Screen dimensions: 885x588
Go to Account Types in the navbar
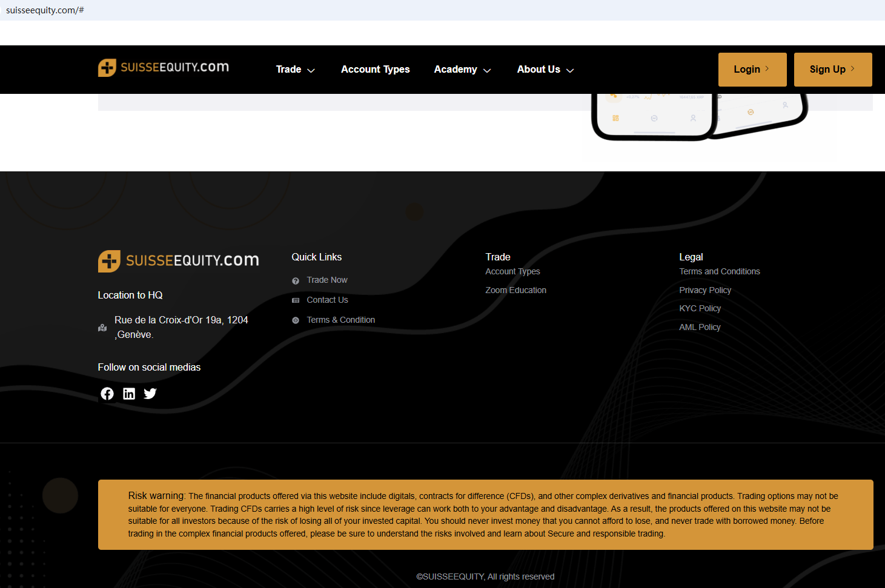[x=376, y=70]
